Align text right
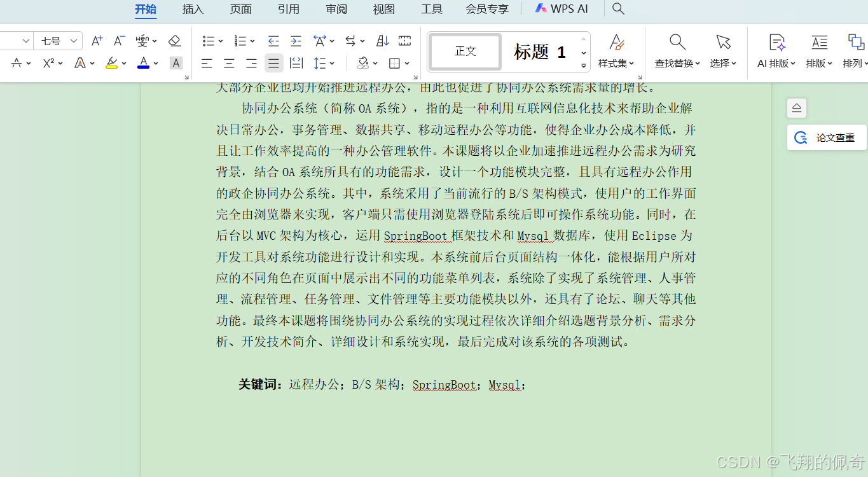 (x=251, y=63)
